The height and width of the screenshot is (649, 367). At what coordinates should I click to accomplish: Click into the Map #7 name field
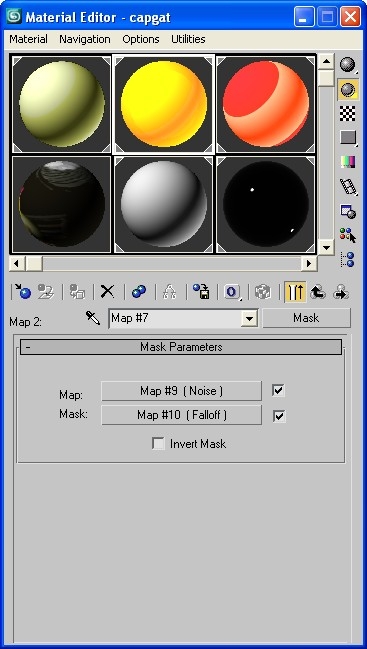click(176, 319)
